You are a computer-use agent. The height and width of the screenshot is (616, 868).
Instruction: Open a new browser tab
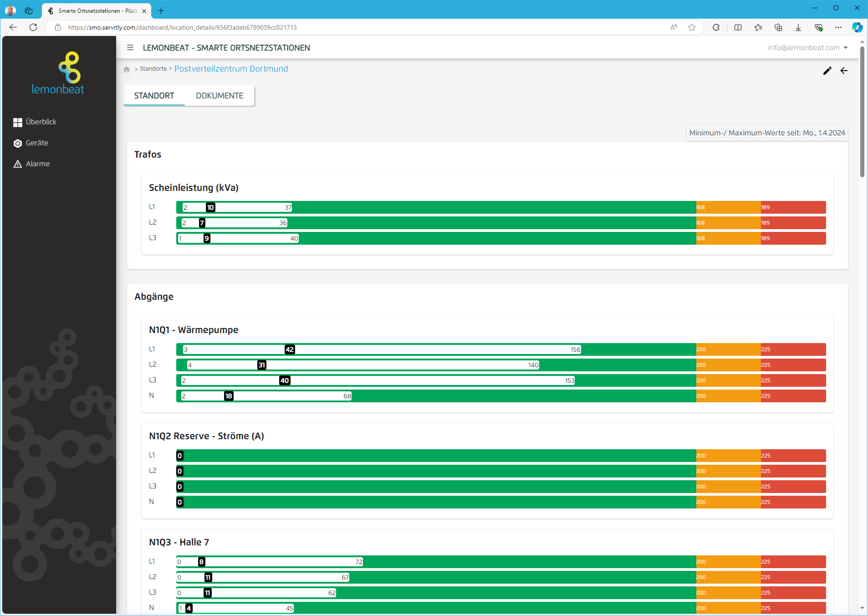pyautogui.click(x=161, y=10)
